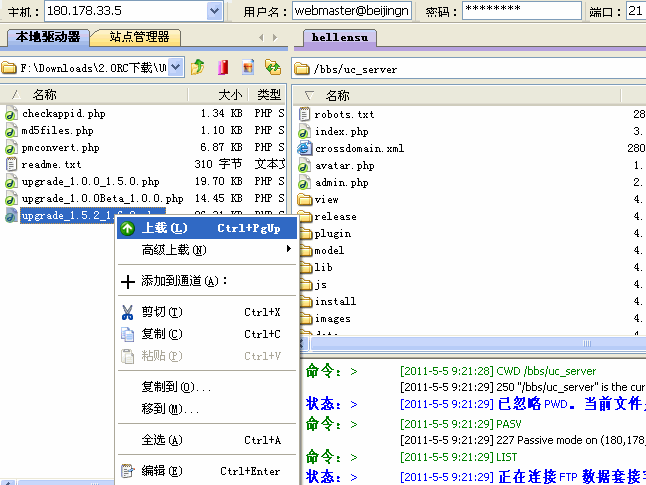Click the port input field
This screenshot has width=646, height=485.
point(635,11)
